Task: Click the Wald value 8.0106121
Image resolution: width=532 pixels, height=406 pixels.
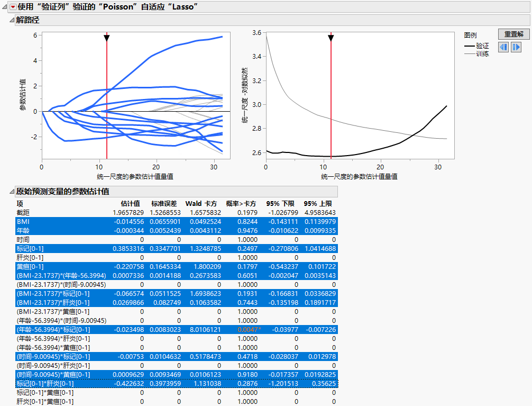Action: [x=205, y=330]
